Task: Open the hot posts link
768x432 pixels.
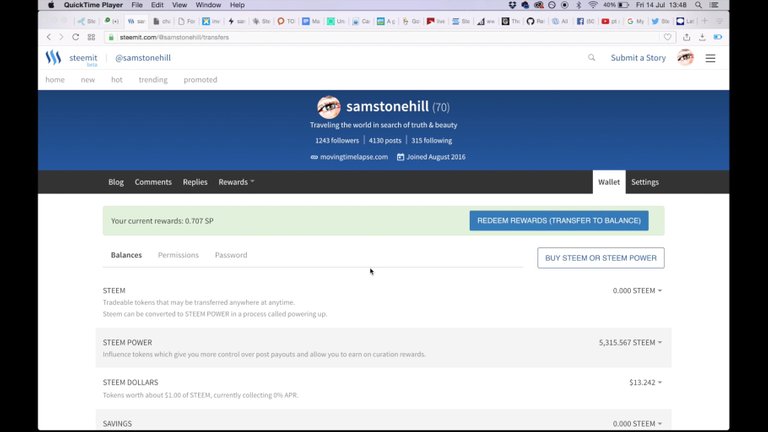Action: 117,79
